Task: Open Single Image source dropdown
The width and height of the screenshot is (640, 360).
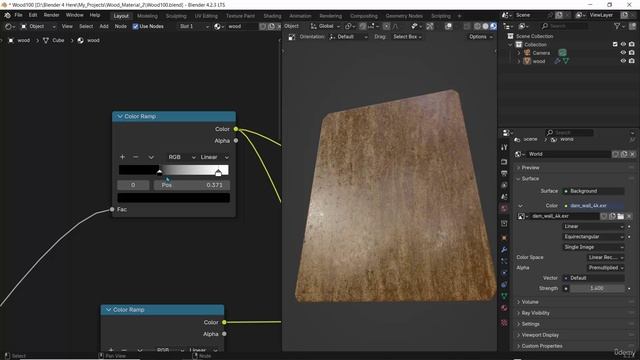Action: coord(593,247)
